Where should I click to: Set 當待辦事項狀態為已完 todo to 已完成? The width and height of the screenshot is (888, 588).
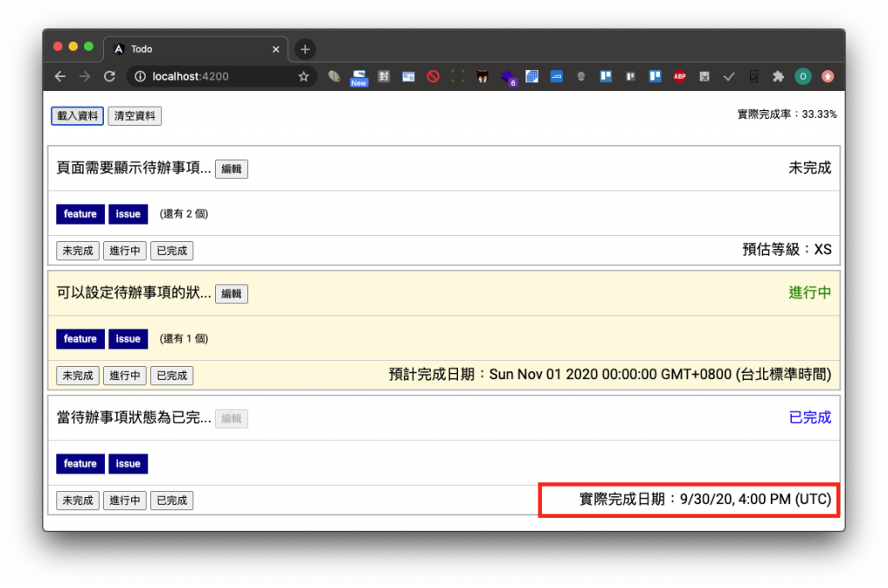(x=172, y=500)
